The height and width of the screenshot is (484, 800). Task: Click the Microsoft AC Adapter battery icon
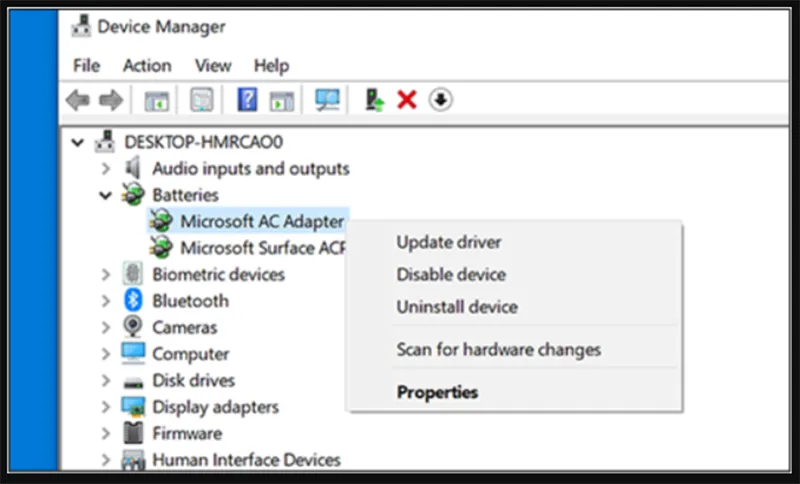[x=161, y=221]
